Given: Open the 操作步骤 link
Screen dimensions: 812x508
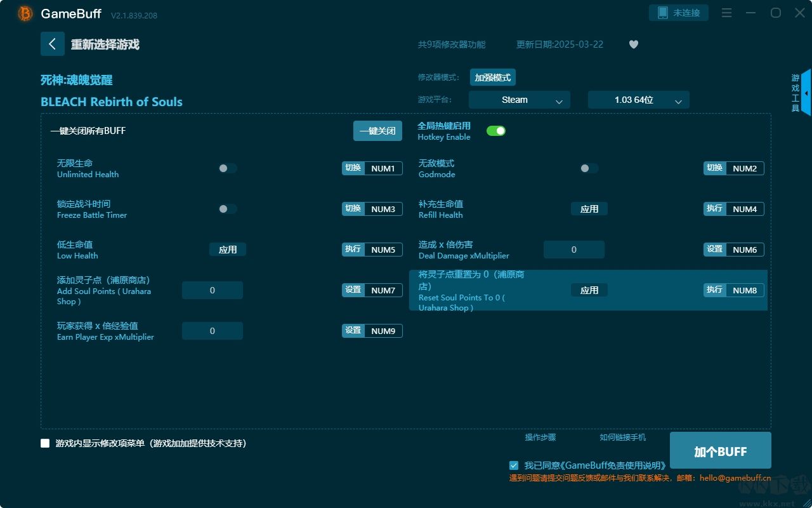Looking at the screenshot, I should 540,438.
